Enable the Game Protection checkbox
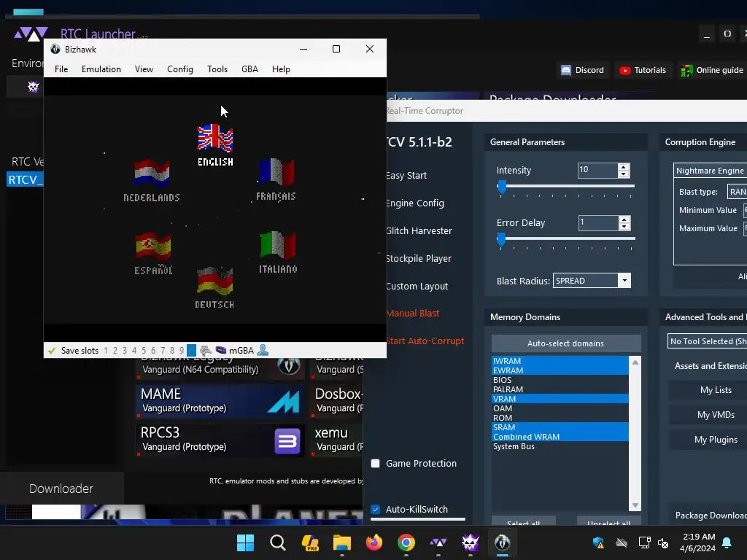This screenshot has width=747, height=560. (x=376, y=463)
